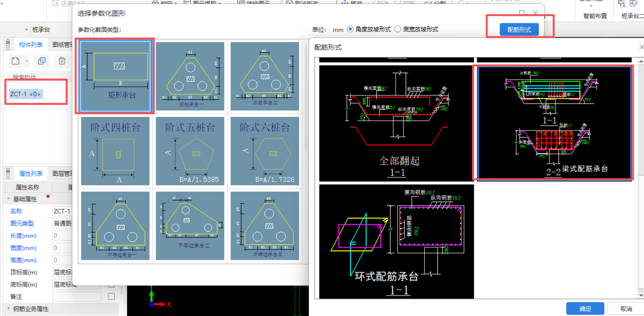The height and width of the screenshot is (316, 644).
Task: Choose the 梁式配筋承台 rebar form image
Action: click(x=553, y=123)
